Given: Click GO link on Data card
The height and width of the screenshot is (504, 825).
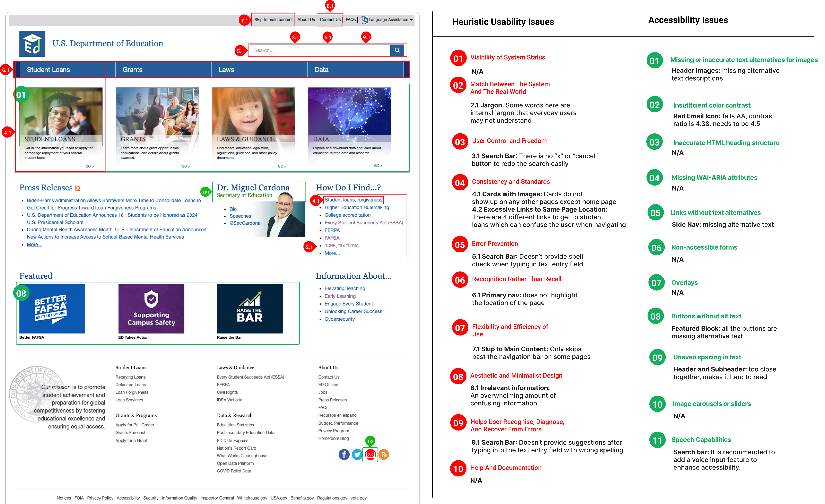Looking at the screenshot, I should (378, 166).
